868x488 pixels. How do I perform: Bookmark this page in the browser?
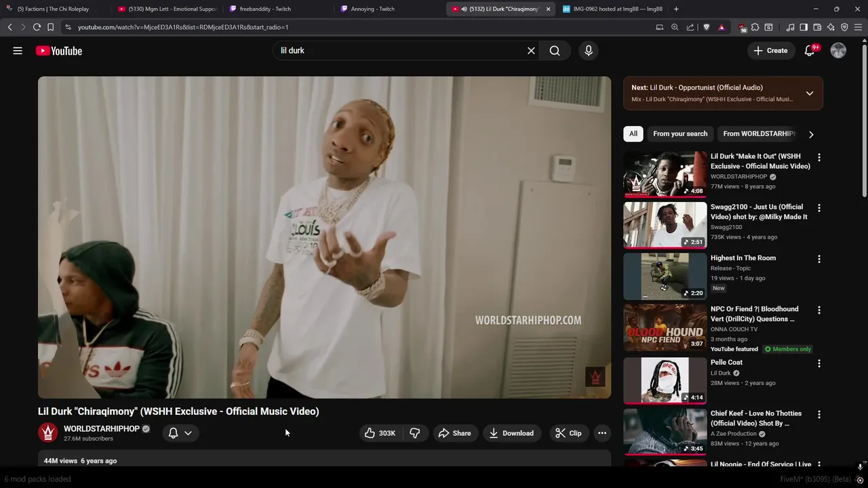coord(51,27)
